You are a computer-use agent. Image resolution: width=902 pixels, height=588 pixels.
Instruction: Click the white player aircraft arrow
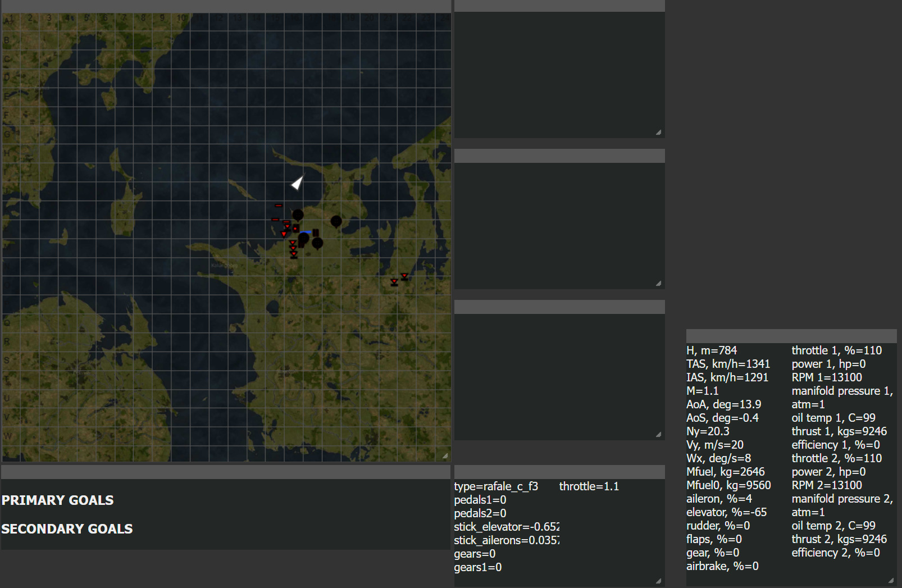coord(297,183)
